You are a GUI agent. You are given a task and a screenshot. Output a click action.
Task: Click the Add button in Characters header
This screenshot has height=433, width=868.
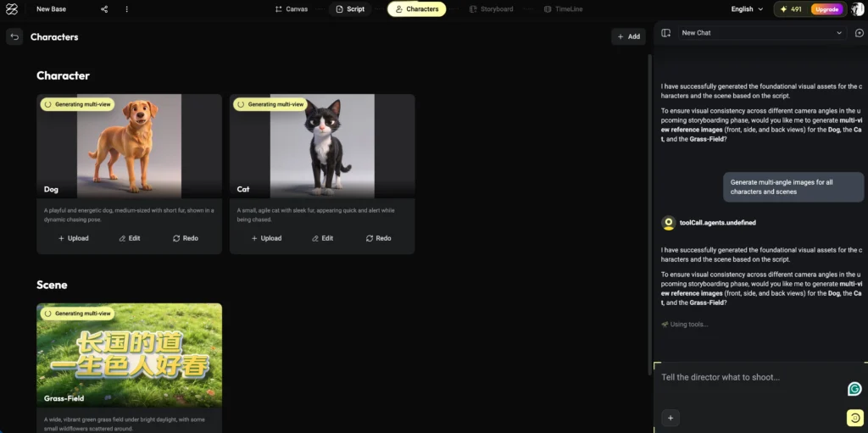[x=628, y=36]
